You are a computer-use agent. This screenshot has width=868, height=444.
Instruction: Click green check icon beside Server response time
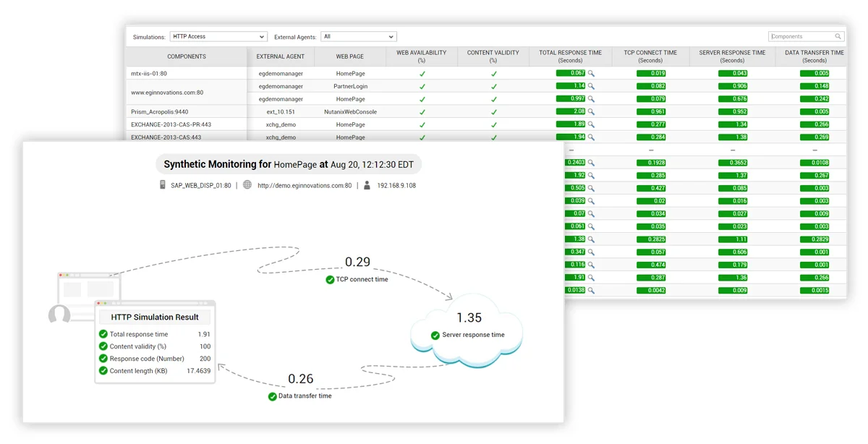point(435,336)
